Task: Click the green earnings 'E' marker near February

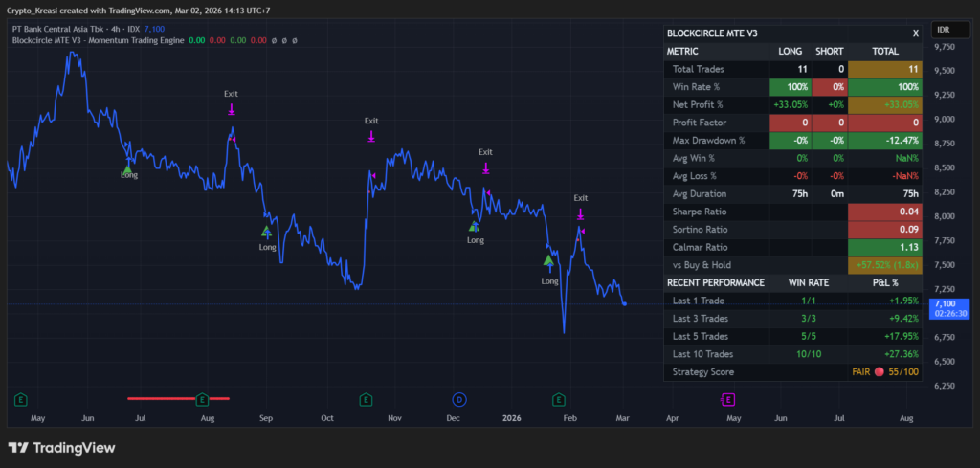Action: point(559,398)
